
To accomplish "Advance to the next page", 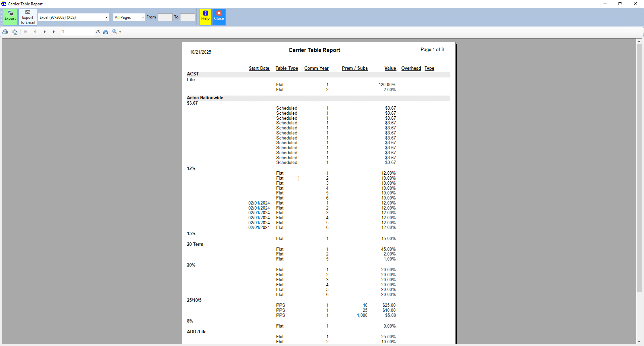I will pyautogui.click(x=45, y=32).
